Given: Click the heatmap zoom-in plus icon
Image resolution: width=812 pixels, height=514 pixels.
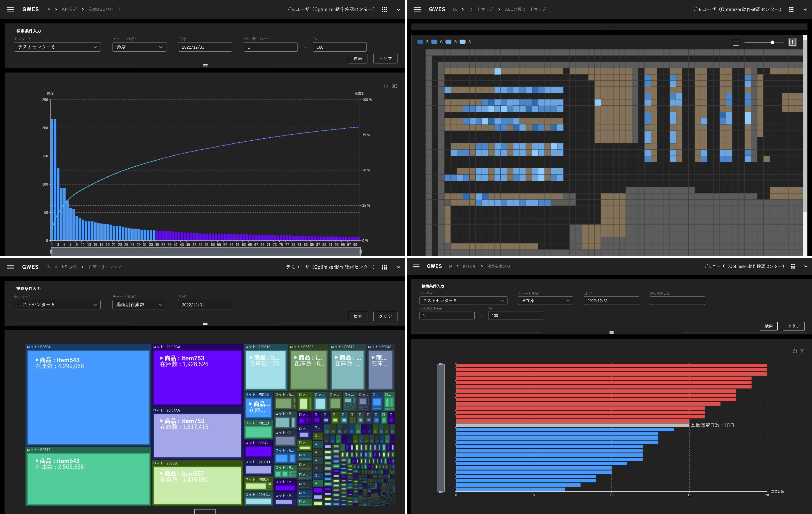Looking at the screenshot, I should click(792, 42).
